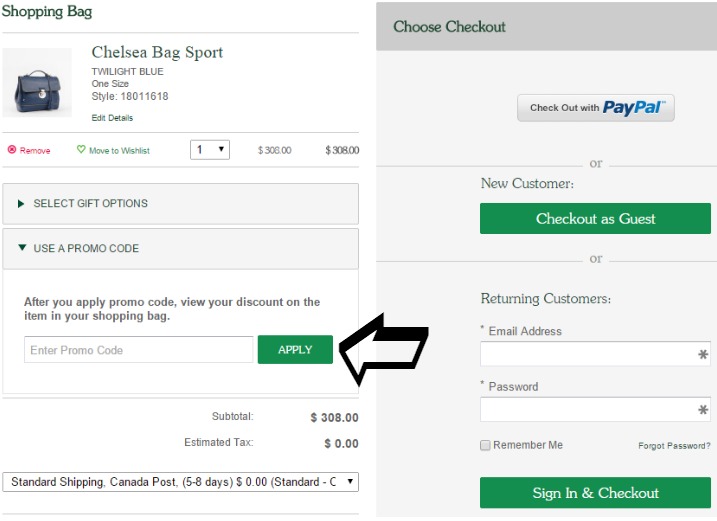Enable the Remember Me checkbox
Image resolution: width=717 pixels, height=521 pixels.
coord(485,445)
